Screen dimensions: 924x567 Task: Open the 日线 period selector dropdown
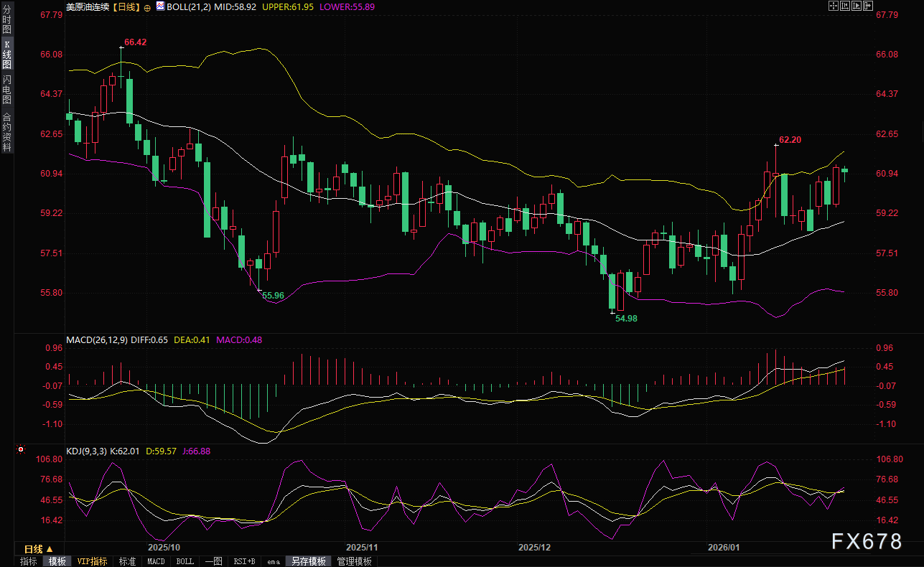34,549
